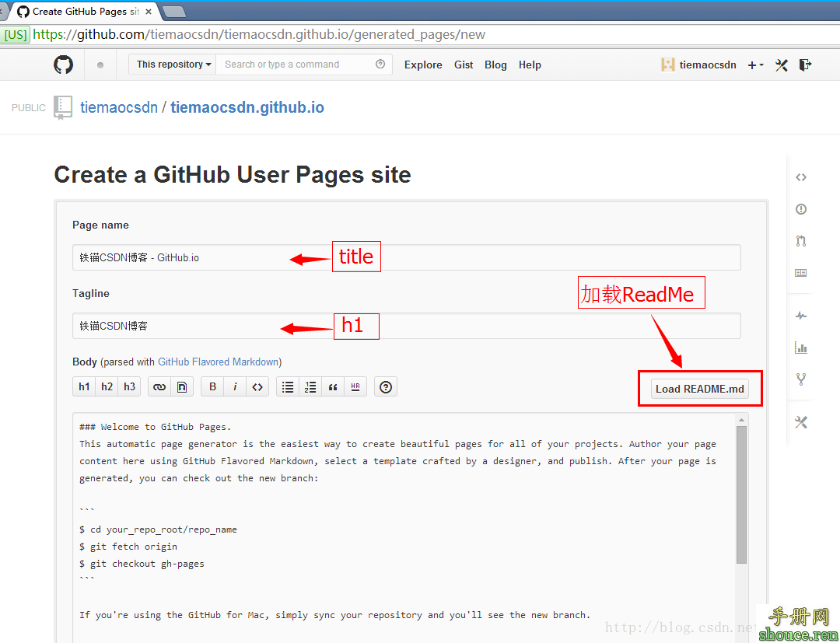Viewport: 840px width, 643px height.
Task: Open the tiemaocsdn owner link in breadcrumb
Action: pos(119,107)
